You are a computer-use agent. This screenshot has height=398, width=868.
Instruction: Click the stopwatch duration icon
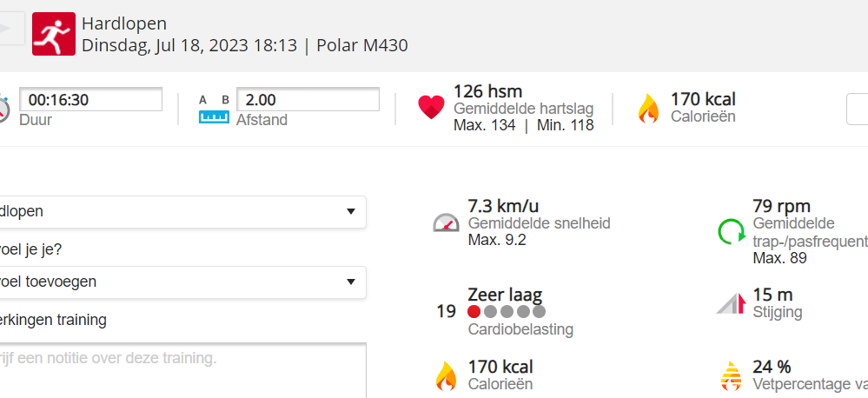[x=4, y=109]
